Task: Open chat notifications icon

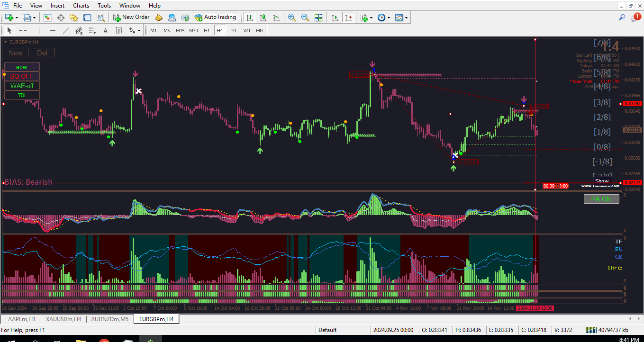Action: coord(635,18)
